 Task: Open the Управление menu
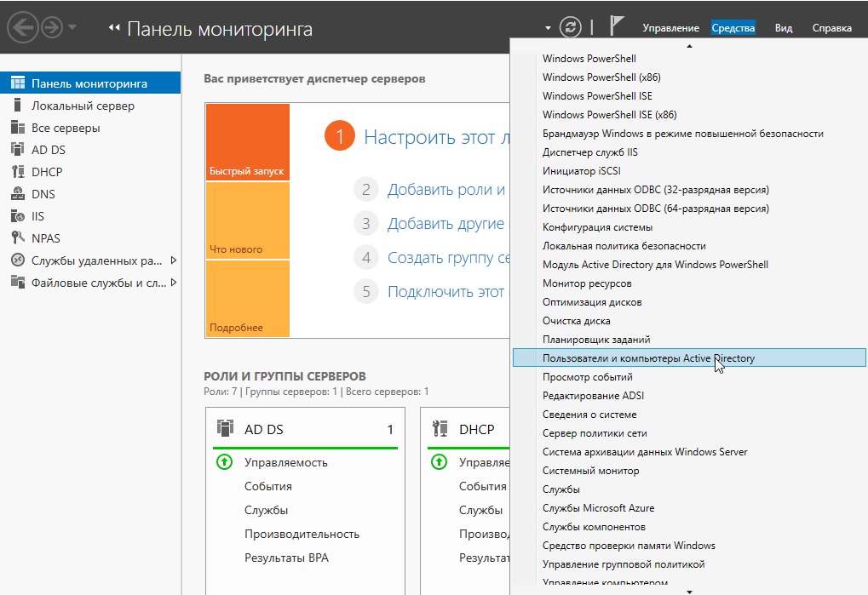(x=670, y=28)
